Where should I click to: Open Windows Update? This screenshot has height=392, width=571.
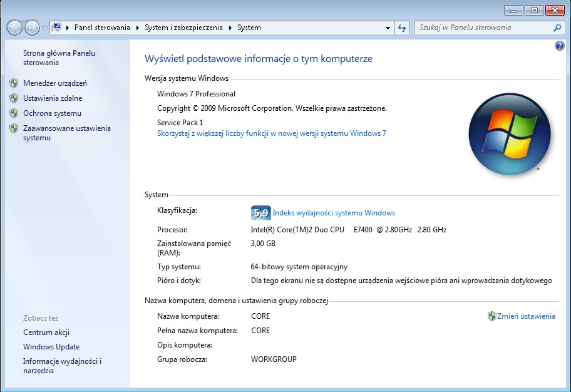click(x=51, y=347)
